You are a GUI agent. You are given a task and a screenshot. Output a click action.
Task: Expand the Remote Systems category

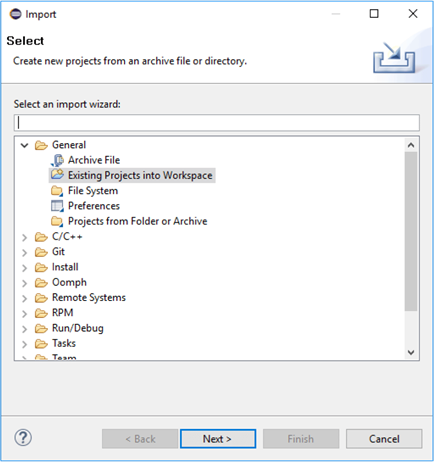coord(24,298)
